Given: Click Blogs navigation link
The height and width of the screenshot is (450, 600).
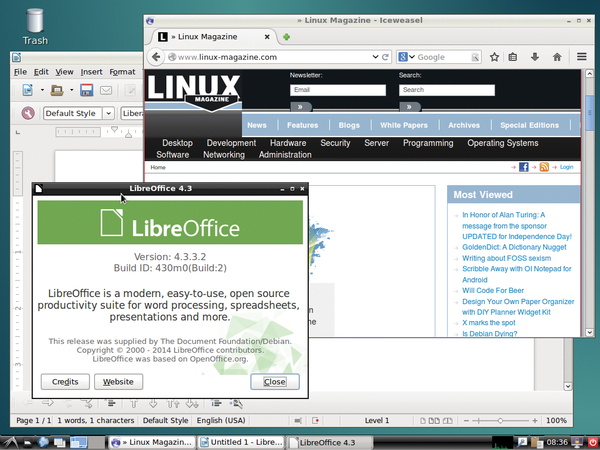Looking at the screenshot, I should tap(349, 125).
